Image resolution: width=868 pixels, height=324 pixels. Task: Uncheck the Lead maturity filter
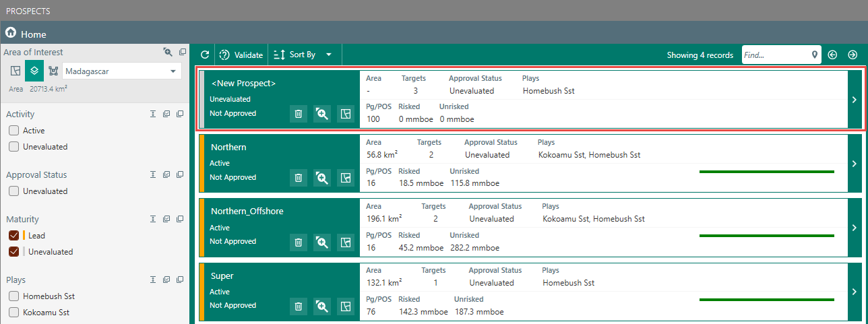tap(13, 235)
